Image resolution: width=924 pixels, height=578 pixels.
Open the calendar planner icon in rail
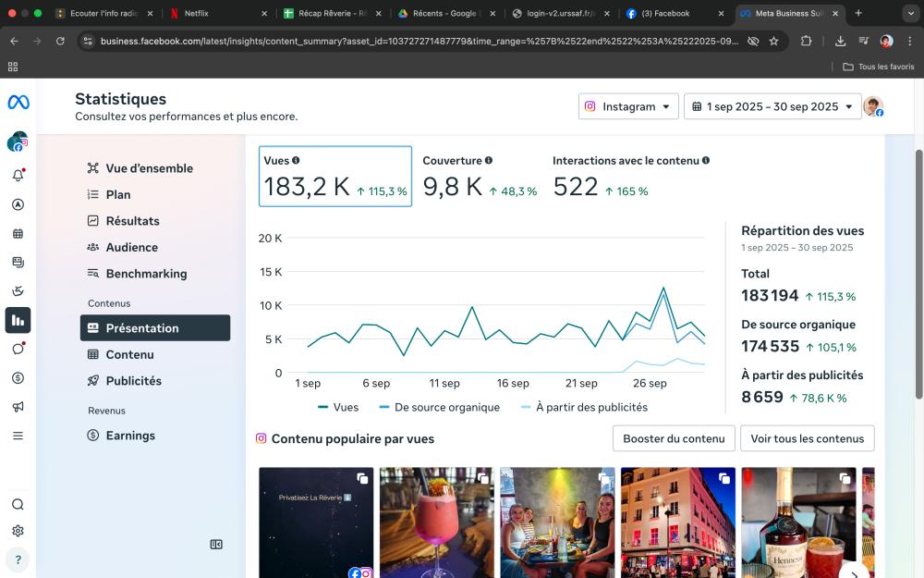[x=18, y=234]
